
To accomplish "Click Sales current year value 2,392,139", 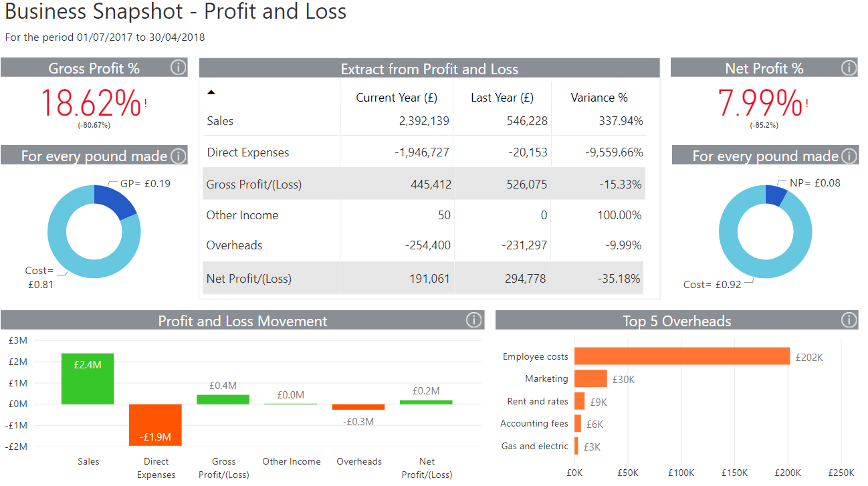I will point(424,121).
